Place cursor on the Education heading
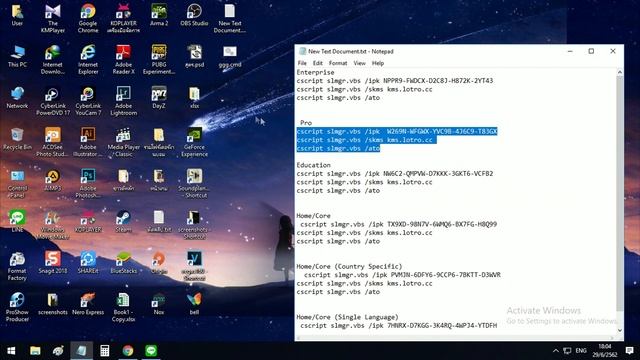 click(x=313, y=165)
